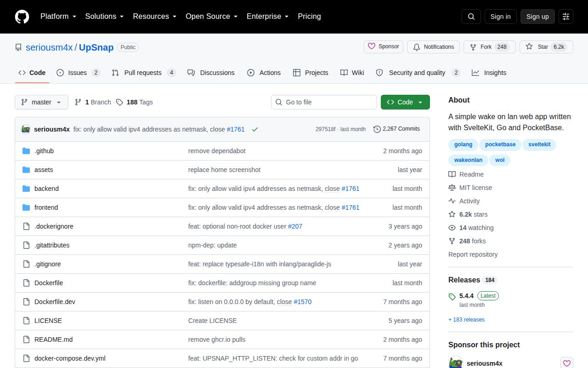Viewport: 588px width, 368px height.
Task: Open the Activity link
Action: (x=464, y=201)
